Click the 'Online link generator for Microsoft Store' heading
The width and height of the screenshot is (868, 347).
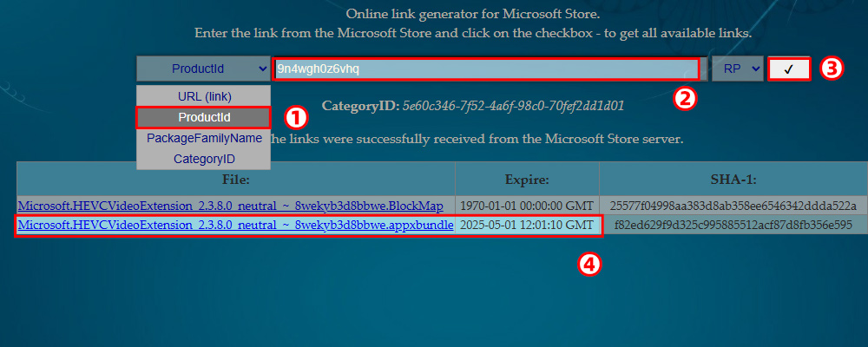(473, 13)
